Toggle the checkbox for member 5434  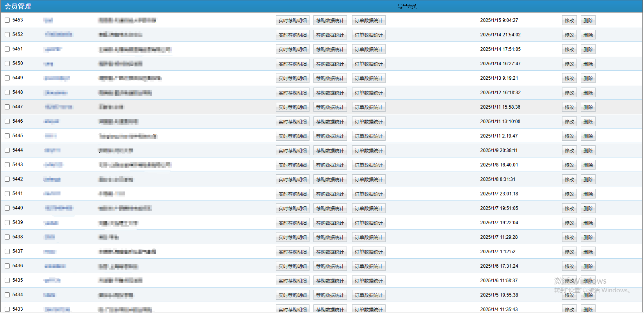(x=7, y=295)
